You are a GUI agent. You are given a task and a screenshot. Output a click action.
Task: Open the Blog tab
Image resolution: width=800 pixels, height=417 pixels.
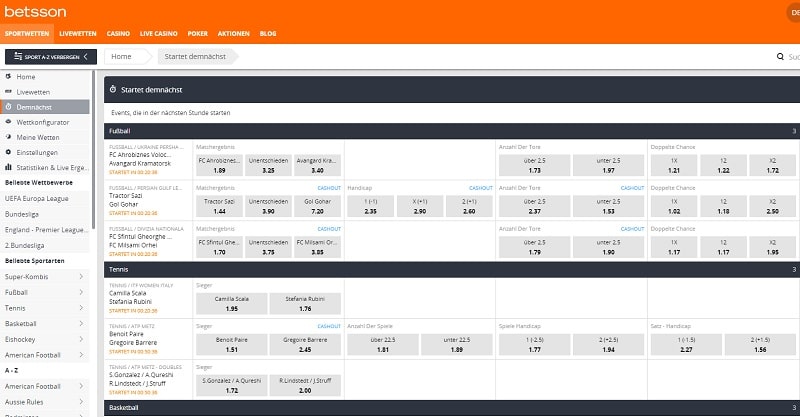[268, 34]
